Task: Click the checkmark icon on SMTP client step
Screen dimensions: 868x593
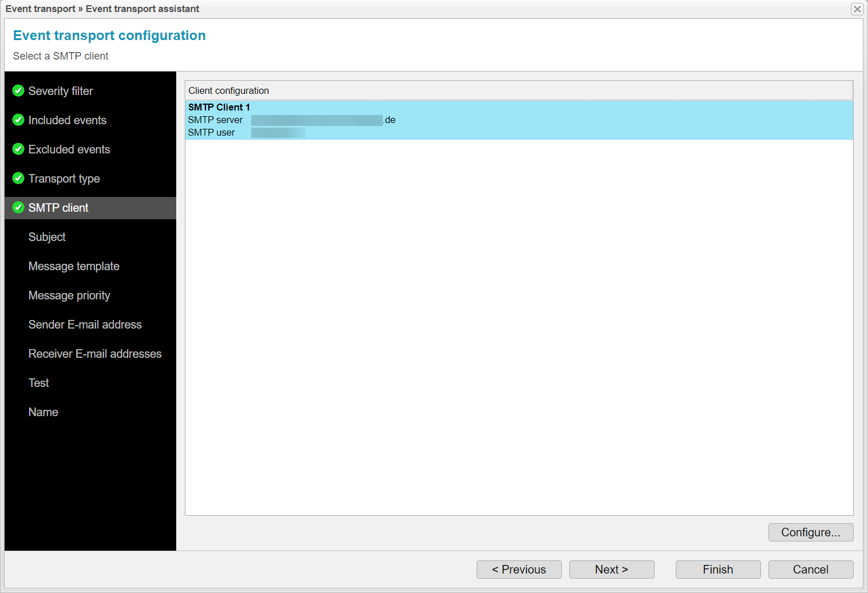Action: [x=18, y=208]
